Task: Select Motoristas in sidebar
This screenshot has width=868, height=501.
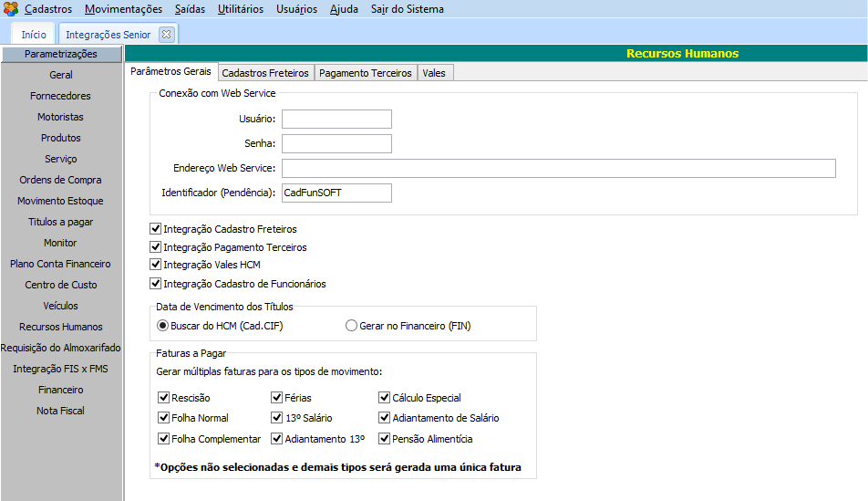Action: click(x=61, y=117)
